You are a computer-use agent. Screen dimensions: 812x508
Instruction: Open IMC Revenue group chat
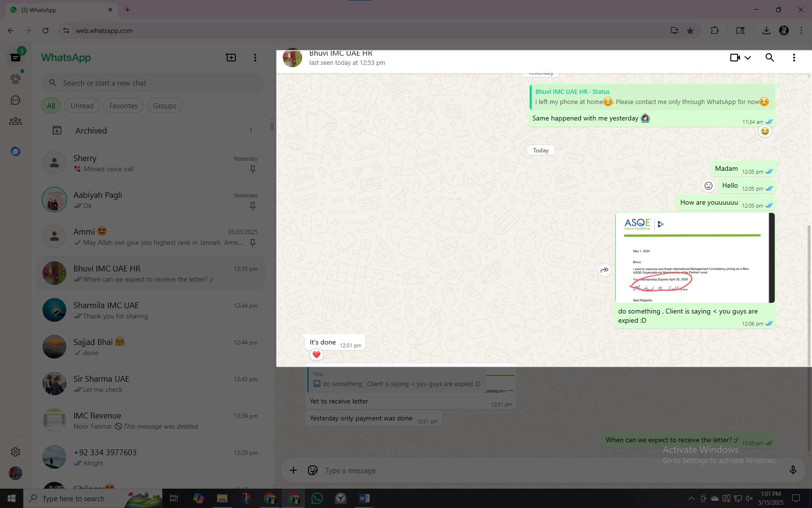151,420
